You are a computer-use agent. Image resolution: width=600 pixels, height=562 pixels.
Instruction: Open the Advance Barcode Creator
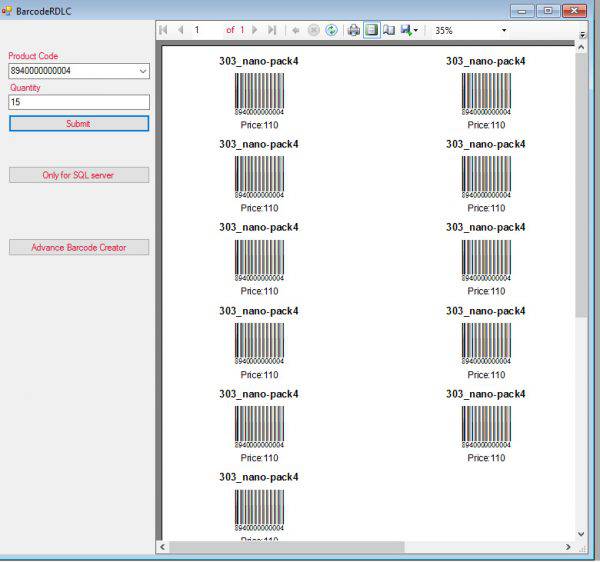78,247
